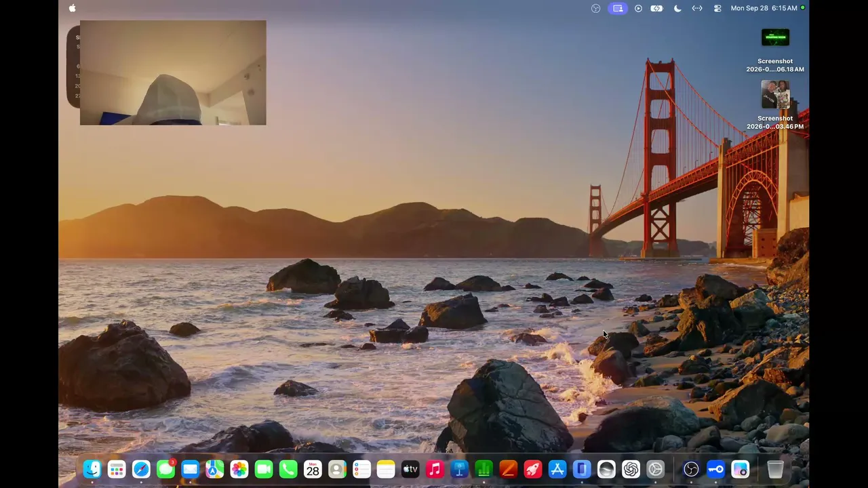Screen dimensions: 868x488
Task: Open OBS Studio in the Dock
Action: [691, 469]
